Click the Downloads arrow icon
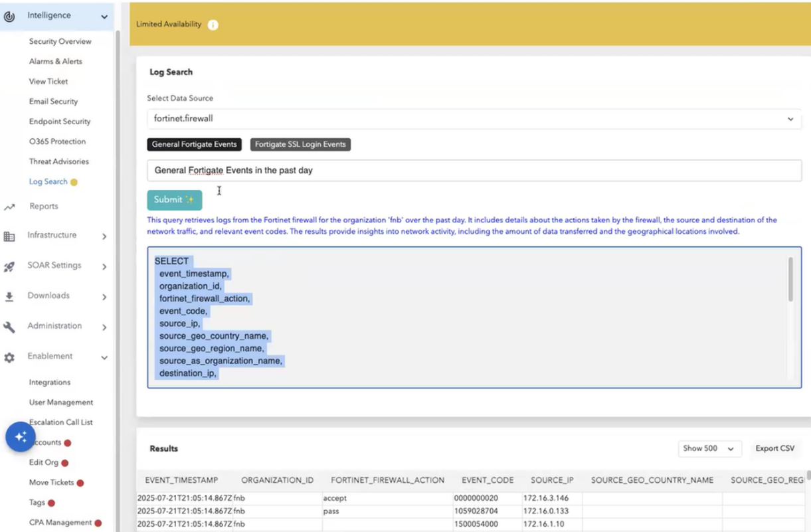The width and height of the screenshot is (811, 532). point(9,297)
